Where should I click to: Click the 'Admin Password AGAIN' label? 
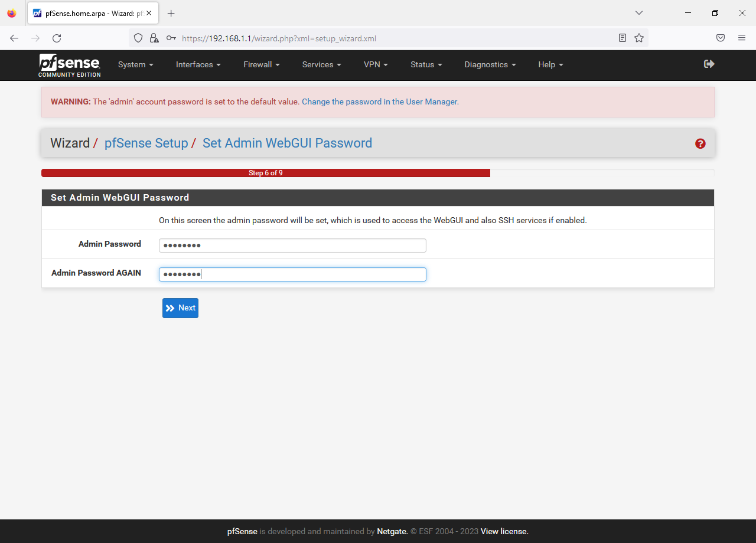coord(96,273)
